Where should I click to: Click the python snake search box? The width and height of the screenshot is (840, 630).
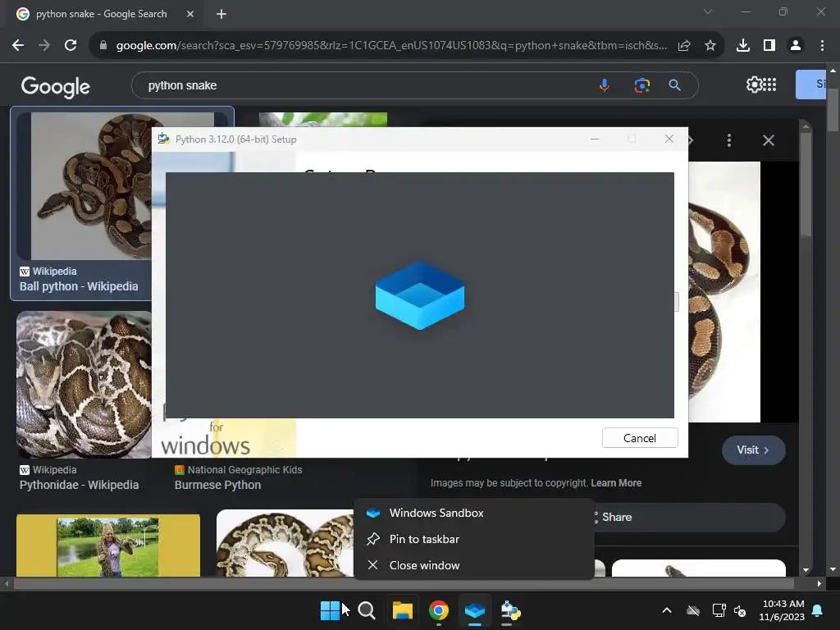(364, 85)
